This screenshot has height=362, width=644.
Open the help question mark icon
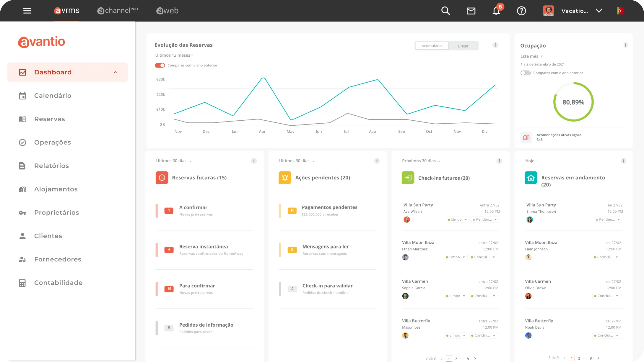click(x=521, y=11)
